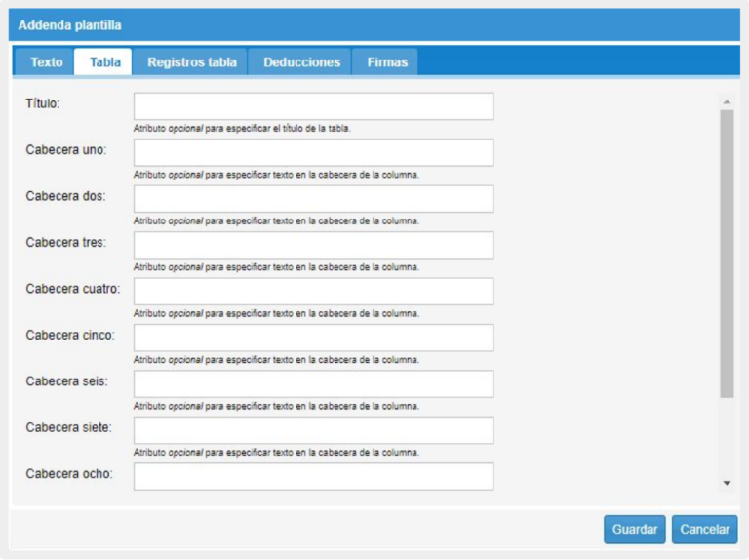Click the Cabecera seis field
Screen dimensions: 749x560
pyautogui.click(x=313, y=384)
